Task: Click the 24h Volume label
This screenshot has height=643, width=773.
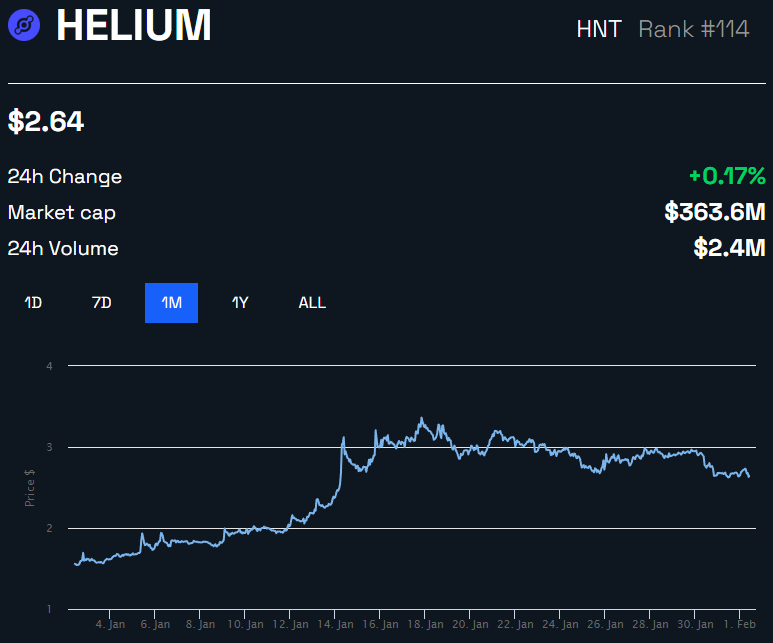Action: point(63,249)
